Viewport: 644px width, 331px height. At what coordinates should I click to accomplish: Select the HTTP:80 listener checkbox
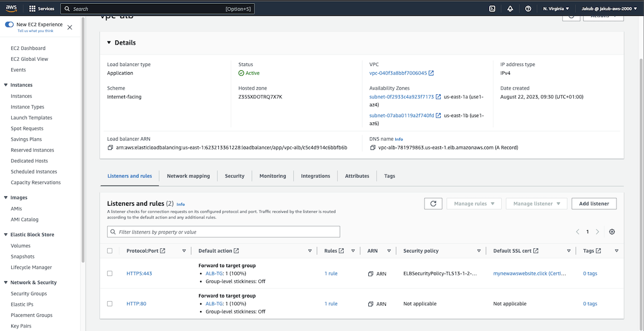click(x=110, y=303)
